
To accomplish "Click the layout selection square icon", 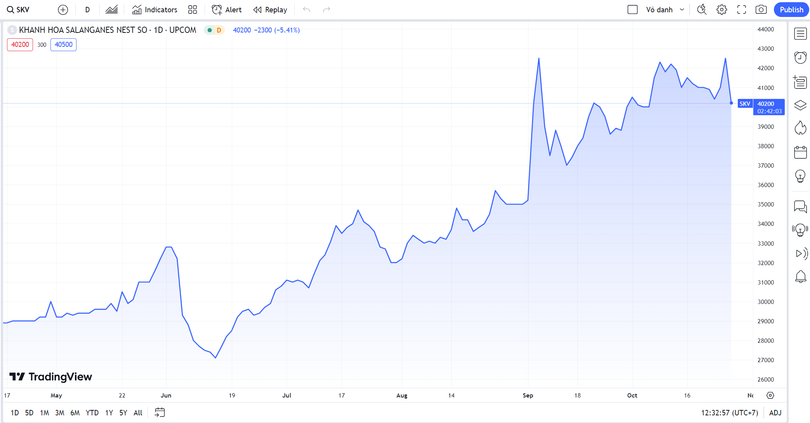I will coord(632,10).
